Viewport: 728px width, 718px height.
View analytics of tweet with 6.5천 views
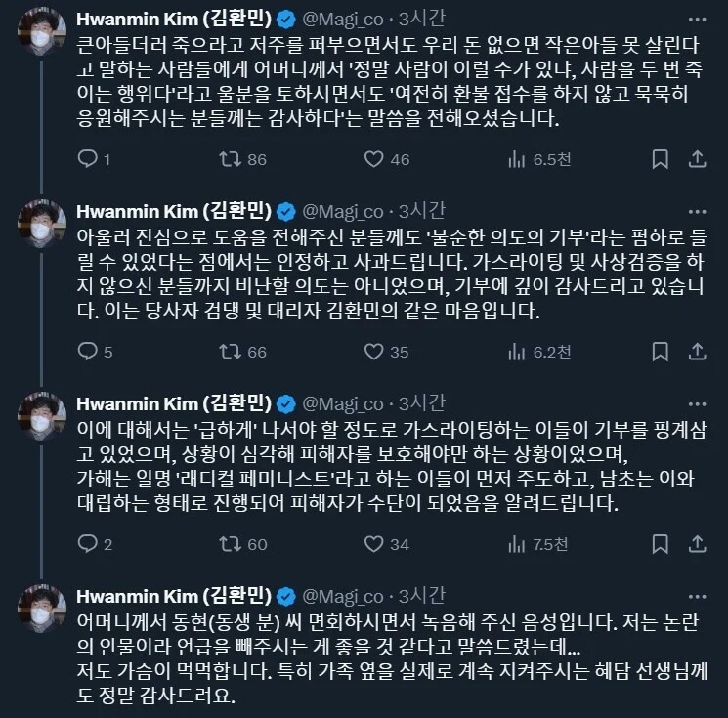coord(518,159)
